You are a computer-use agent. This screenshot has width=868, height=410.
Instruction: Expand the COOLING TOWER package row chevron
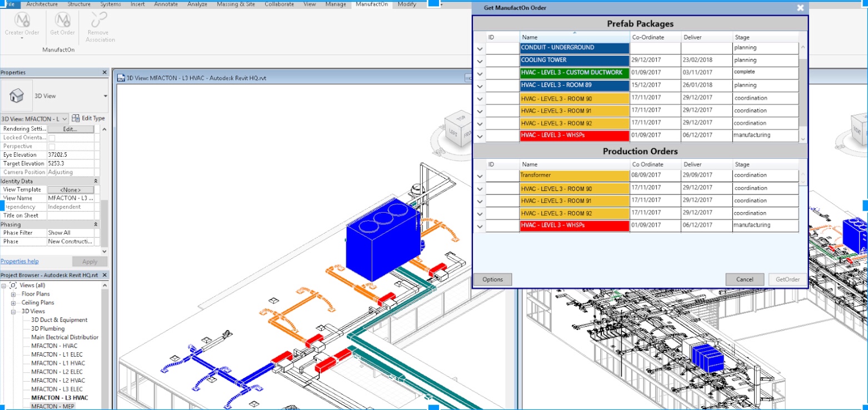pyautogui.click(x=480, y=61)
